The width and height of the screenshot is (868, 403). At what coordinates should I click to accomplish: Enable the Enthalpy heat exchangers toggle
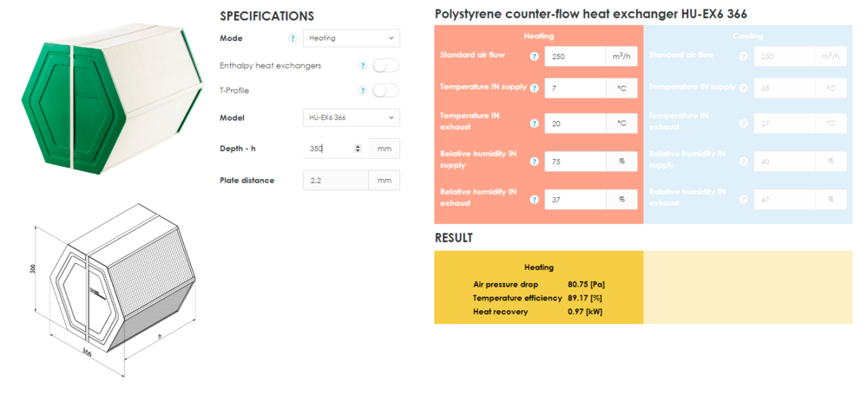coord(385,65)
